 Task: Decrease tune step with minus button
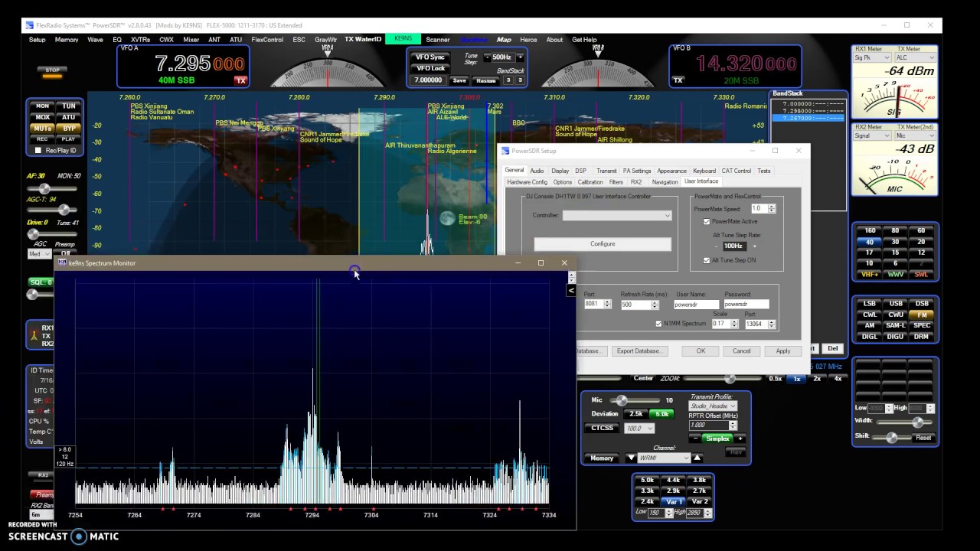[487, 57]
